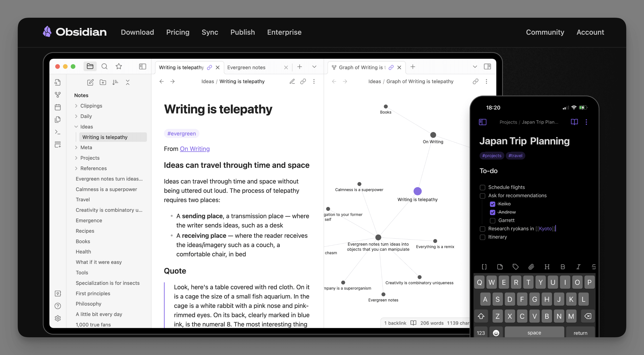Click the command palette terminal icon
Viewport: 644px width, 355px height.
click(x=58, y=132)
